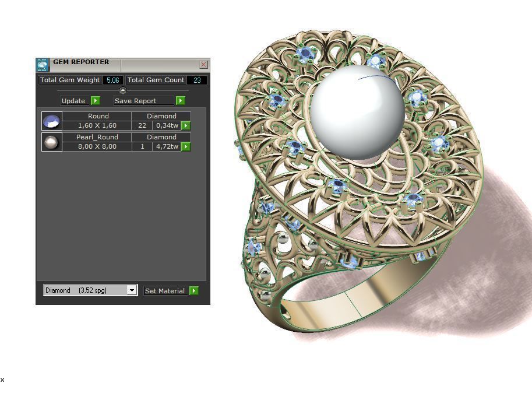The height and width of the screenshot is (400, 532).
Task: Click the quantity '22' cell
Action: 142,125
